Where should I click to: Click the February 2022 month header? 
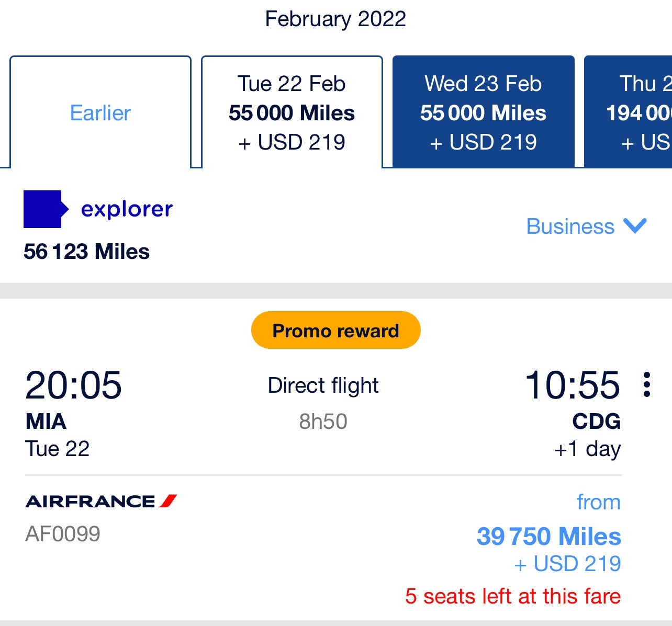pyautogui.click(x=335, y=18)
